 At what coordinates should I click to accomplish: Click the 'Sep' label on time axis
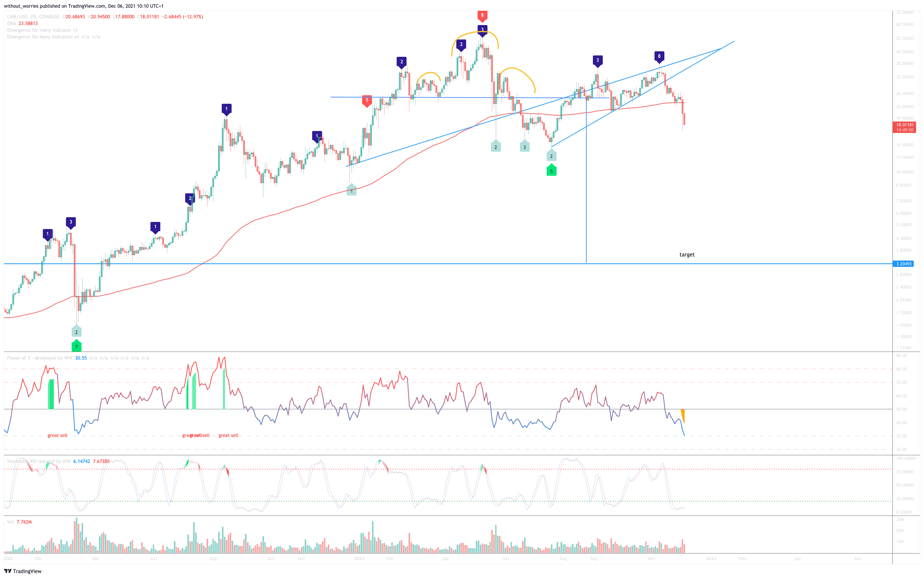593,558
